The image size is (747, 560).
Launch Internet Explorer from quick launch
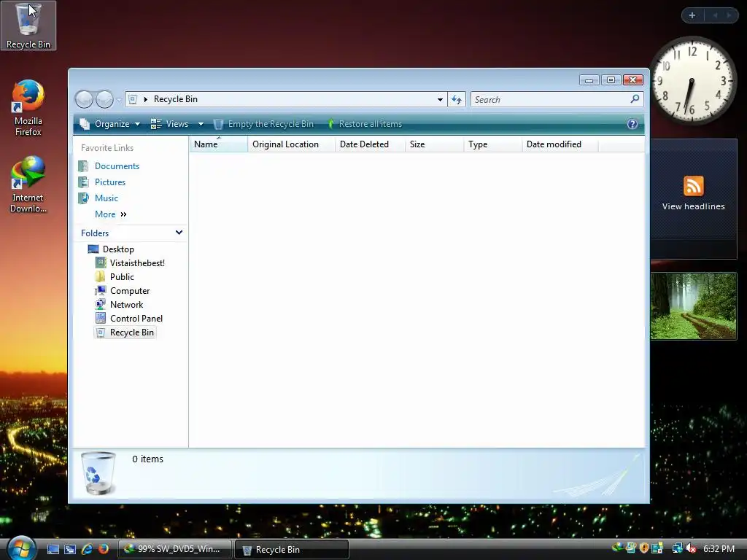pyautogui.click(x=87, y=549)
